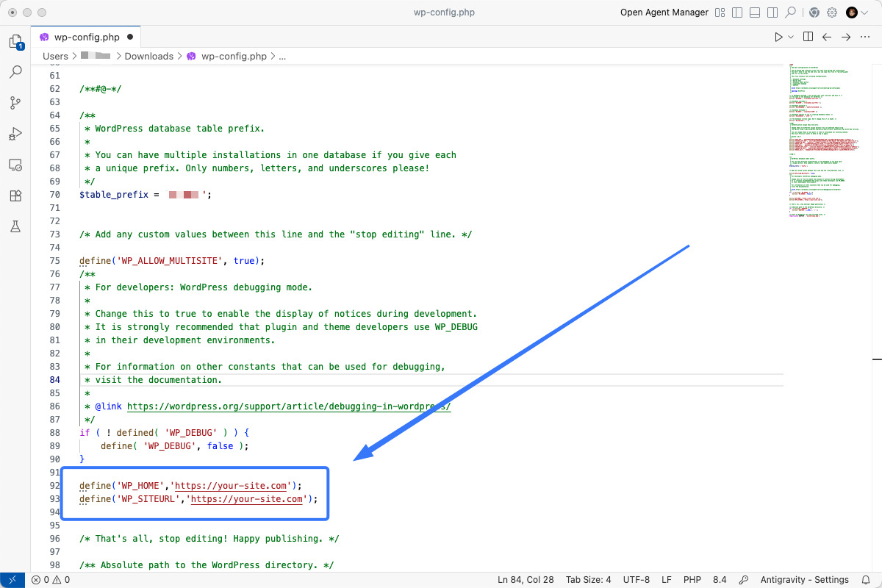The width and height of the screenshot is (882, 588).
Task: Open the editor's more actions ellipsis menu
Action: click(x=865, y=35)
